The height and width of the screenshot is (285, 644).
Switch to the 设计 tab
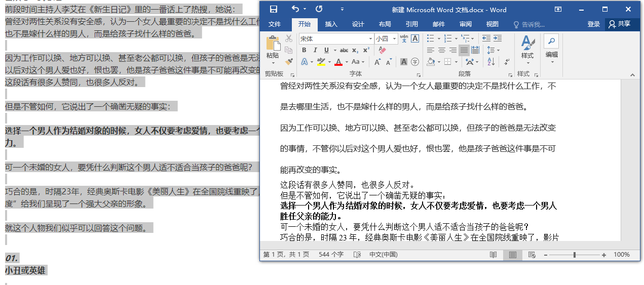point(358,24)
